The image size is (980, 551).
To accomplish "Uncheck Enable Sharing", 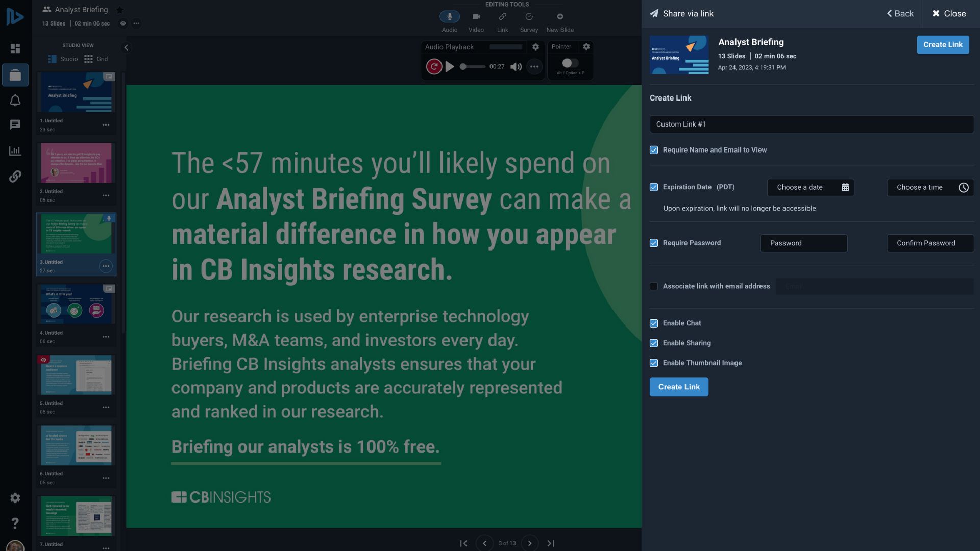I will click(x=654, y=343).
